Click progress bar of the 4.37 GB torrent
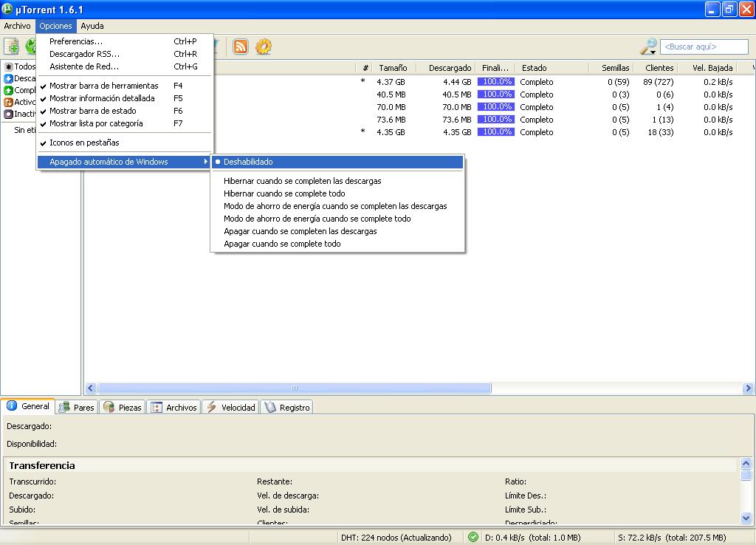Screen dimensions: 756x545 point(496,82)
